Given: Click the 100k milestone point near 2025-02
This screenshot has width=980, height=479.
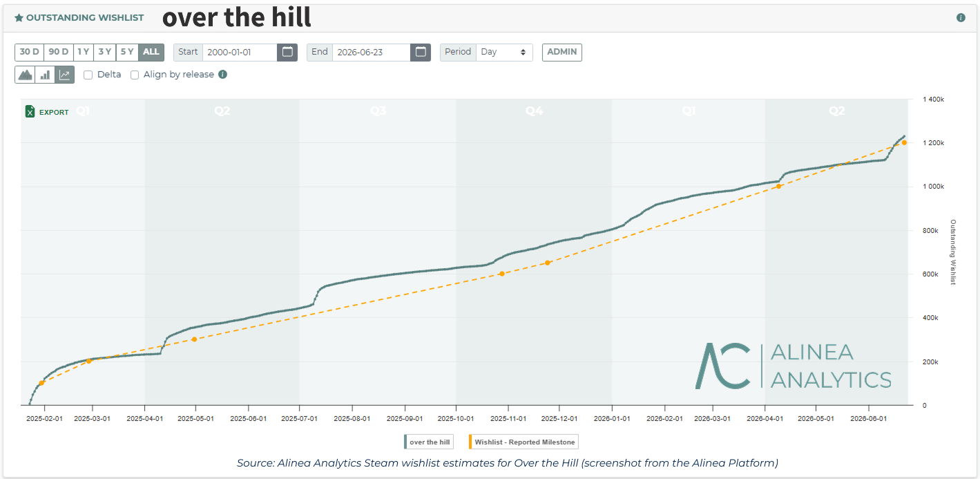Looking at the screenshot, I should tap(41, 383).
